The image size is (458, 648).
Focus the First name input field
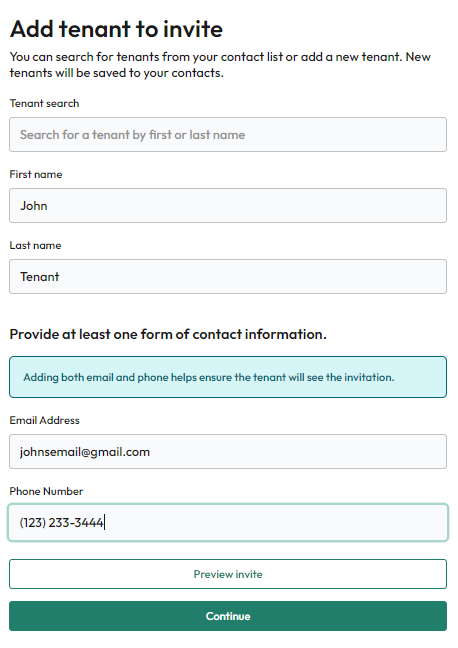coord(228,205)
